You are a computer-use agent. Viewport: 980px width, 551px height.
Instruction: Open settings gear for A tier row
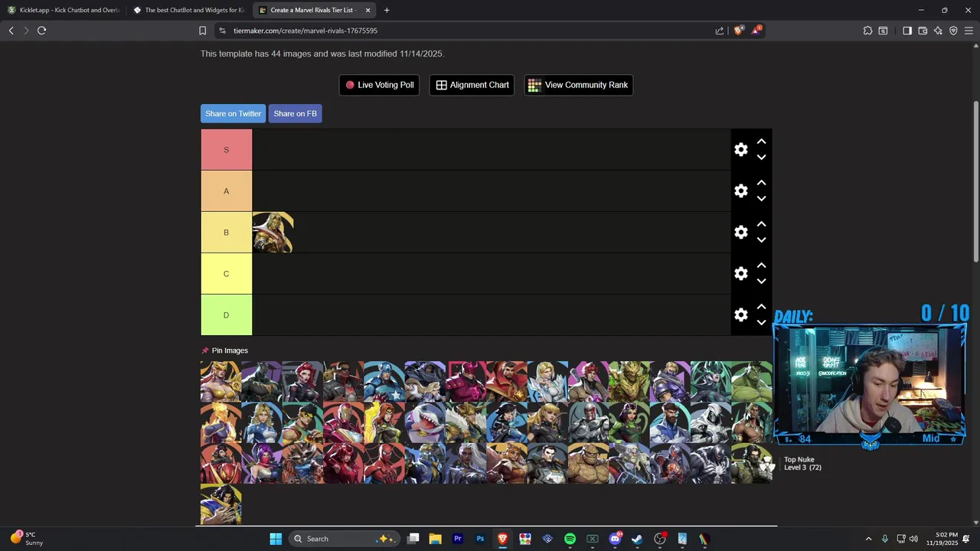pyautogui.click(x=740, y=191)
